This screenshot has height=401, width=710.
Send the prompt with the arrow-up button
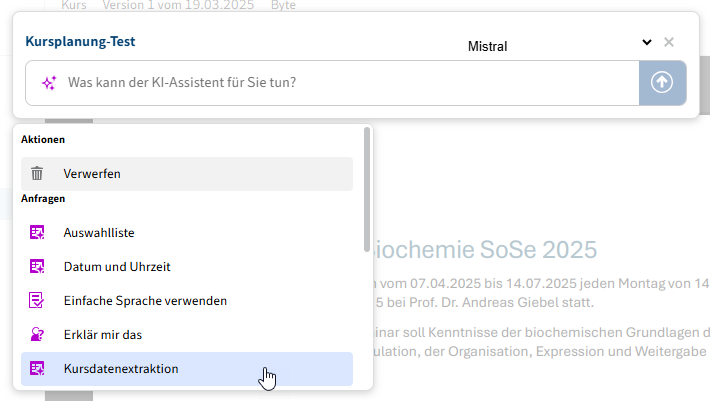662,83
